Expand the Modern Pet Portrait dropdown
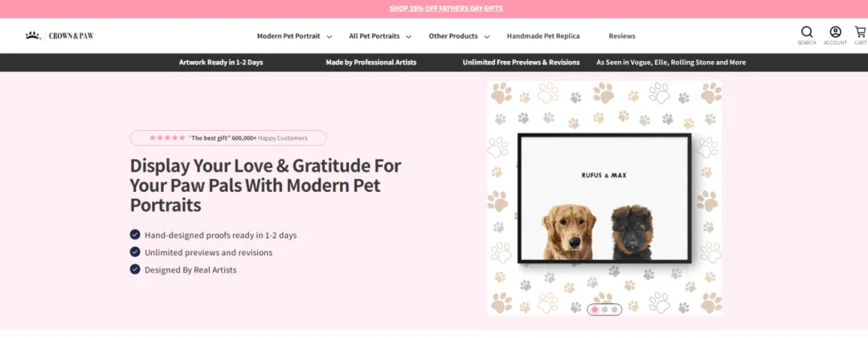The height and width of the screenshot is (338, 868). 293,36
